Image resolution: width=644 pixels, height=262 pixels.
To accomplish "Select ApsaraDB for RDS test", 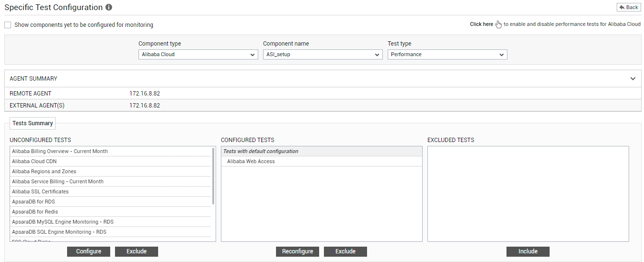I will click(x=111, y=202).
